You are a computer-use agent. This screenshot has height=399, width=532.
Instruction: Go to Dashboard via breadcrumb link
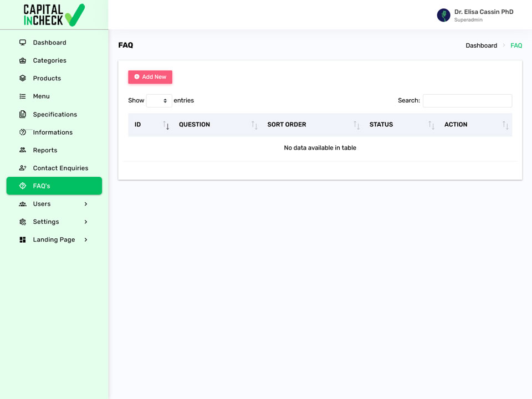481,45
